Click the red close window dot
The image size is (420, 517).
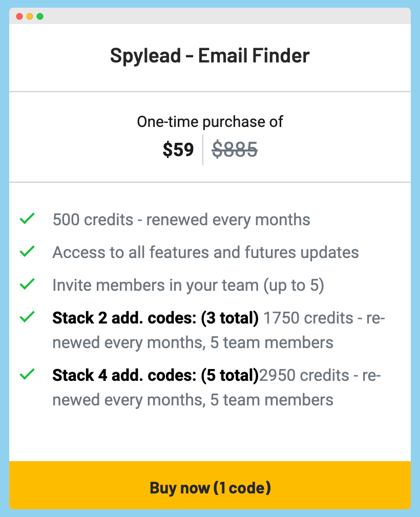(x=19, y=16)
